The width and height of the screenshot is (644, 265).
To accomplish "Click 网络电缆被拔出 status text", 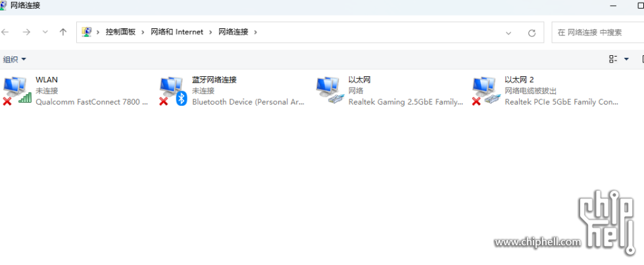I will coord(531,91).
